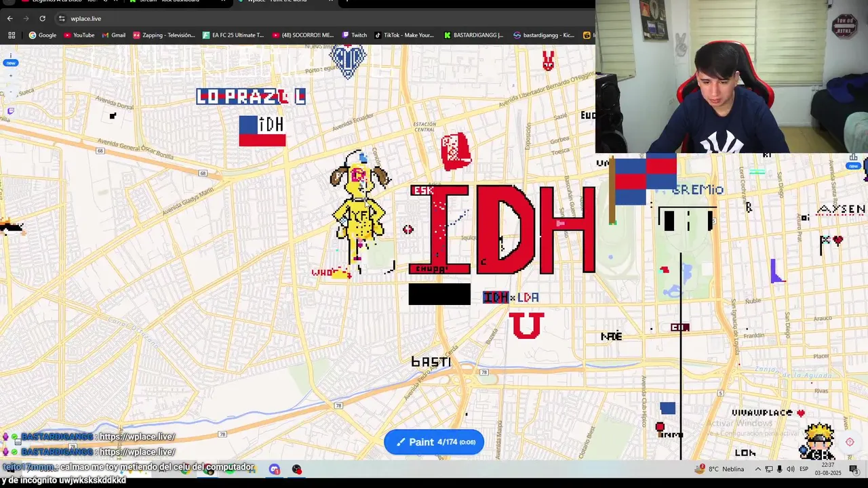
Task: Open the EA FC 25 Ultimate T... bookmark
Action: point(233,35)
